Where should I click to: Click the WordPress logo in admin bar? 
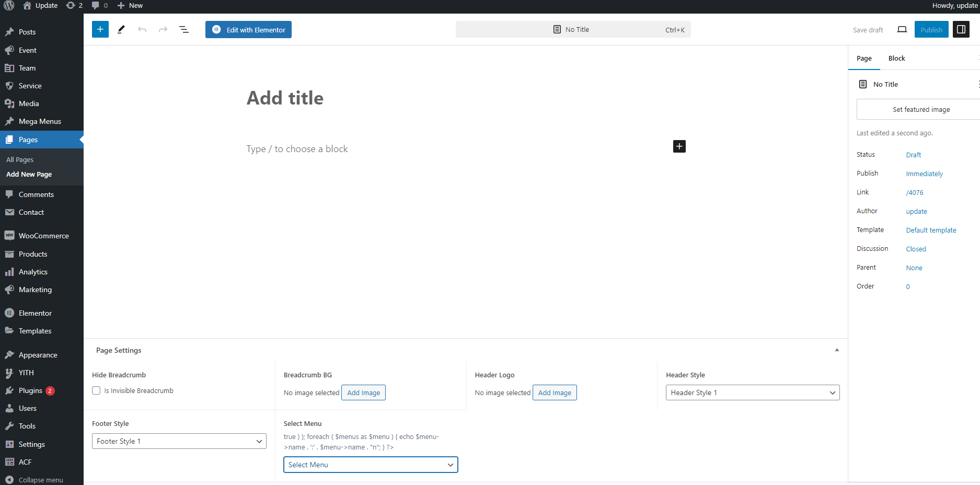point(9,5)
